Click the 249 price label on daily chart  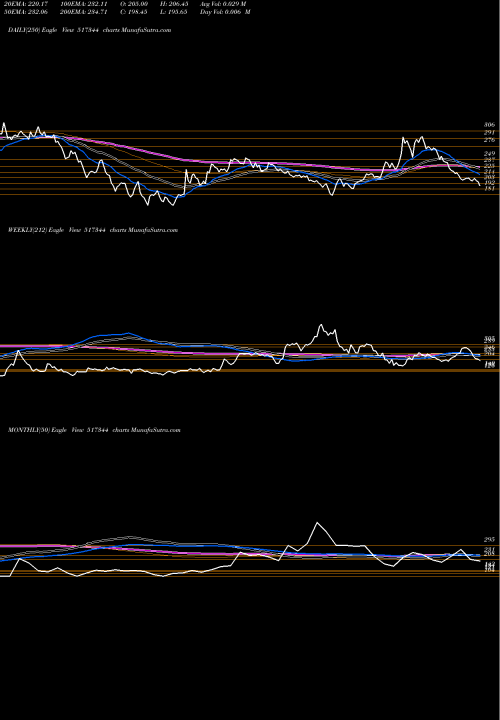pos(489,153)
